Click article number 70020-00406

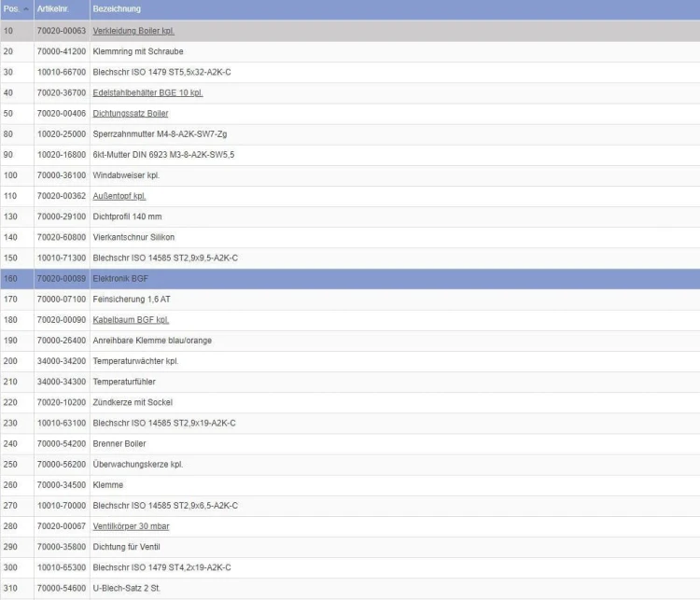[x=62, y=114]
